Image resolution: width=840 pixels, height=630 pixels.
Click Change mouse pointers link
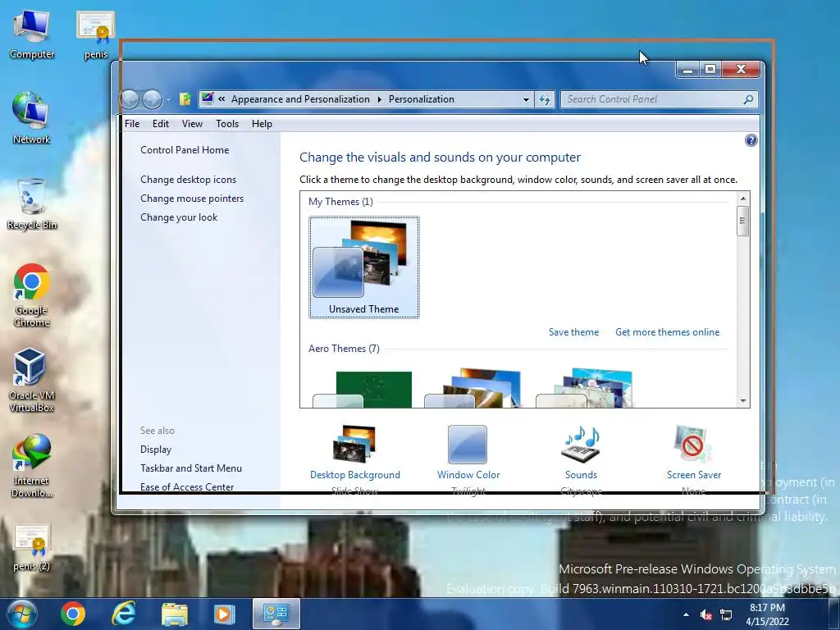coord(192,199)
